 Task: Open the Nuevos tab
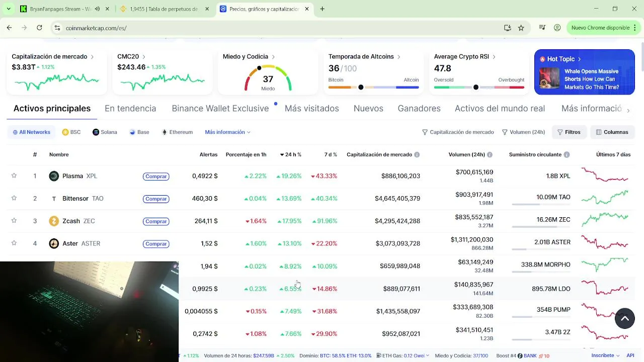(368, 109)
